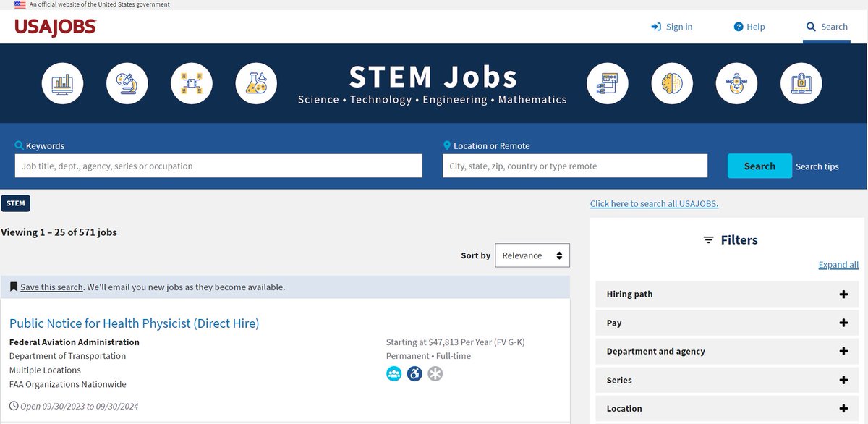This screenshot has width=868, height=424.
Task: Click the bookmark icon beside Save this search
Action: 14,287
